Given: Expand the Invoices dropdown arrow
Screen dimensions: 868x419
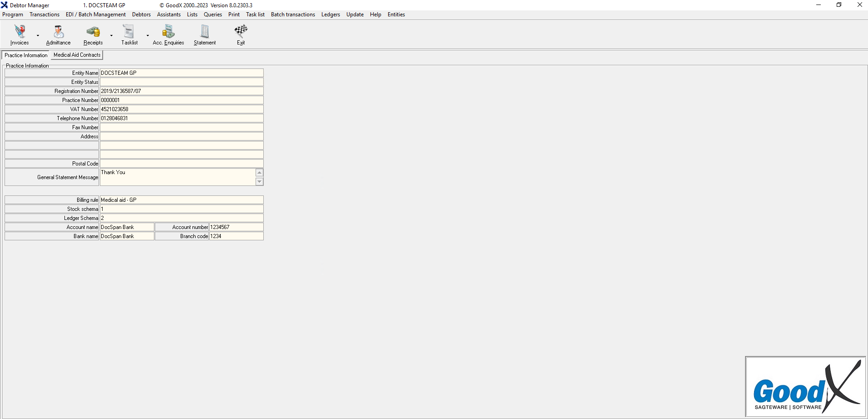Looking at the screenshot, I should [x=38, y=35].
